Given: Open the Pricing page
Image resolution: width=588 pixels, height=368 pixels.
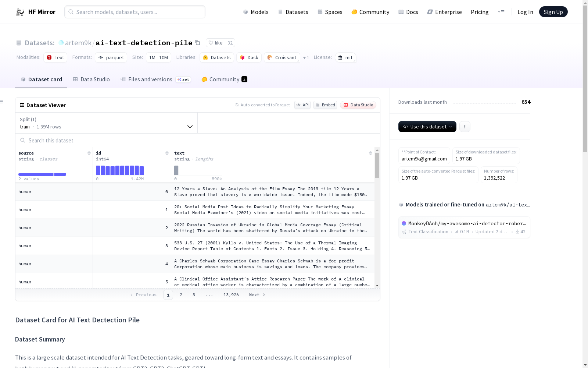Looking at the screenshot, I should tap(480, 12).
